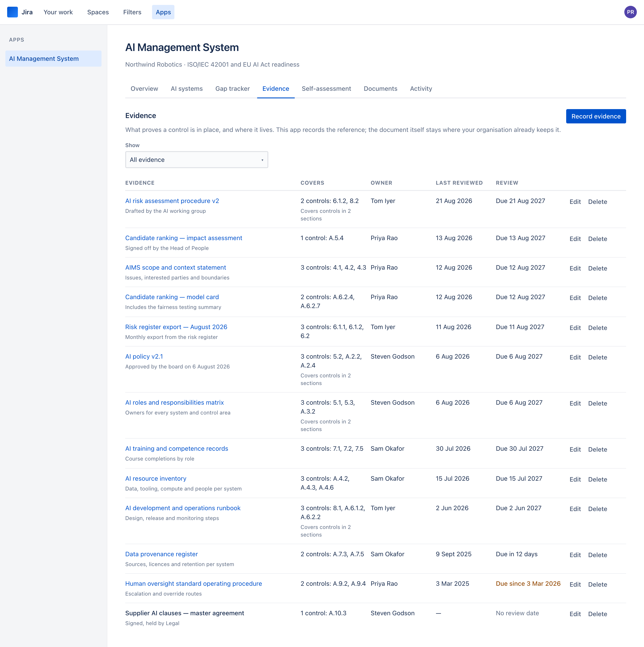
Task: Delete the AI resource inventory row
Action: click(597, 479)
